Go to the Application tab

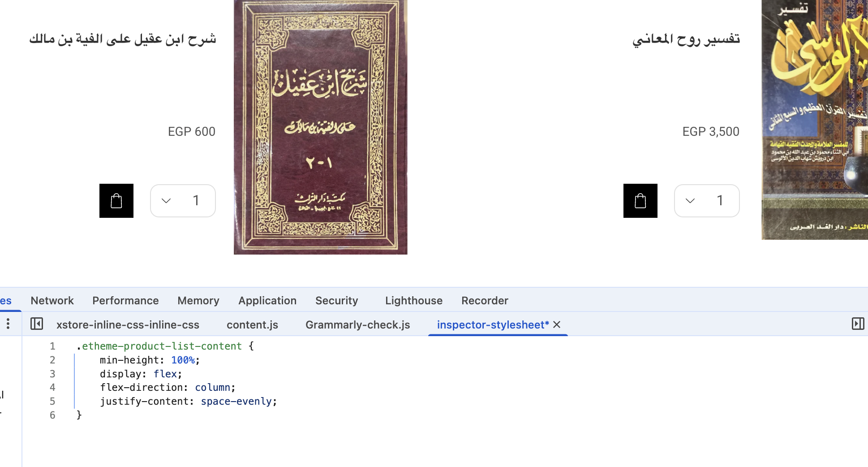[x=267, y=301]
